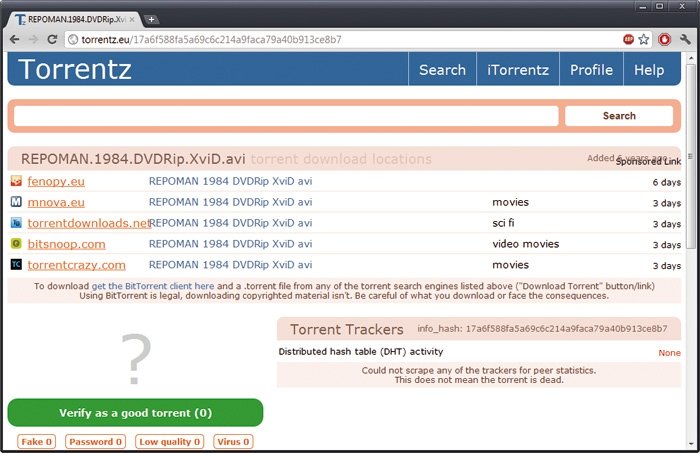700x453 pixels.
Task: Minimize the browser window
Action: click(x=643, y=7)
